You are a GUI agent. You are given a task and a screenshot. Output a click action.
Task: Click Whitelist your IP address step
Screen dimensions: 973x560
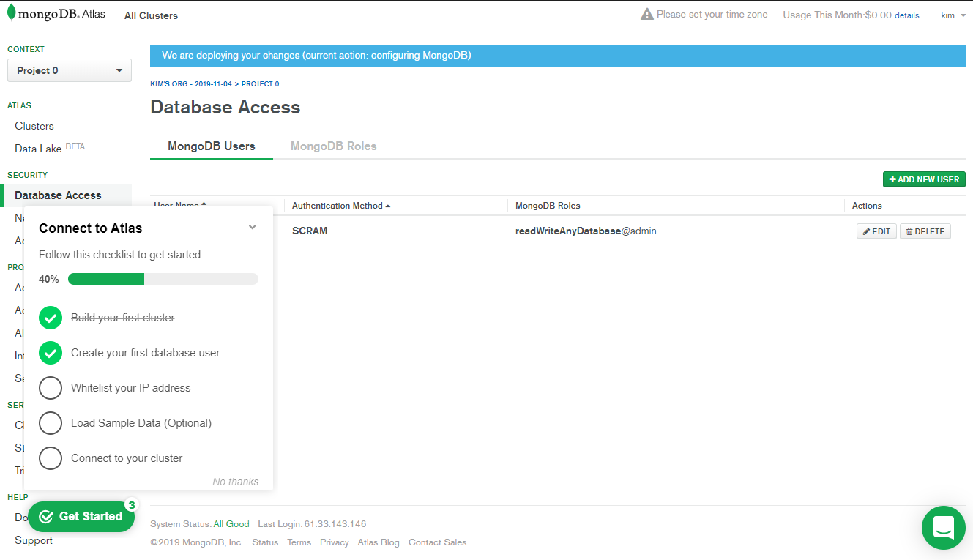130,388
